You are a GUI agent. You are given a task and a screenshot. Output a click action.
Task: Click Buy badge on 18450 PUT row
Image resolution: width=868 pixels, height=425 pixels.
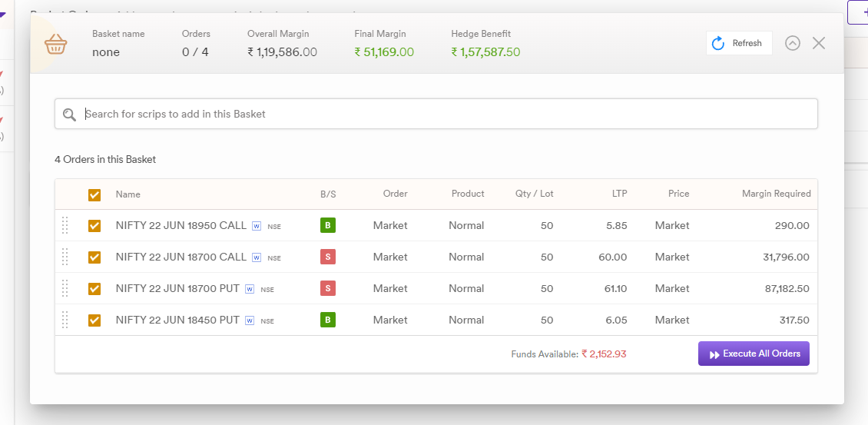[x=328, y=320]
